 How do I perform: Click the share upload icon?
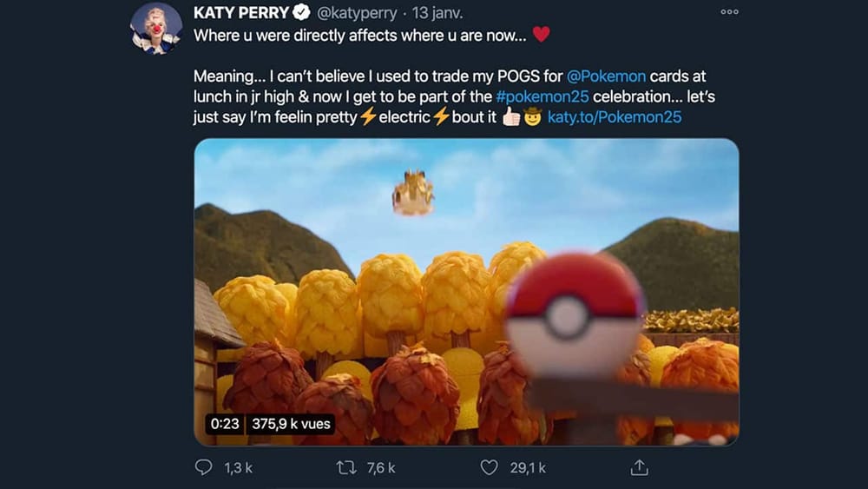point(639,468)
